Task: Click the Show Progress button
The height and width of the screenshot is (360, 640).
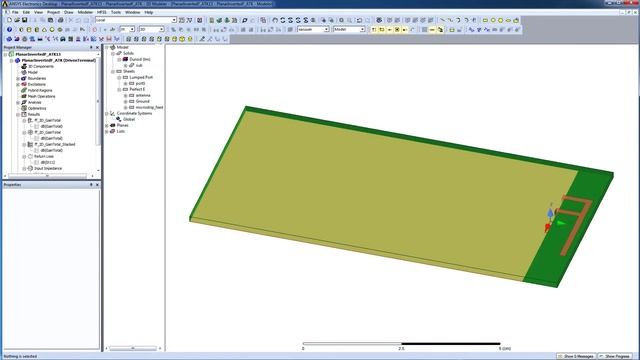Action: (x=616, y=356)
